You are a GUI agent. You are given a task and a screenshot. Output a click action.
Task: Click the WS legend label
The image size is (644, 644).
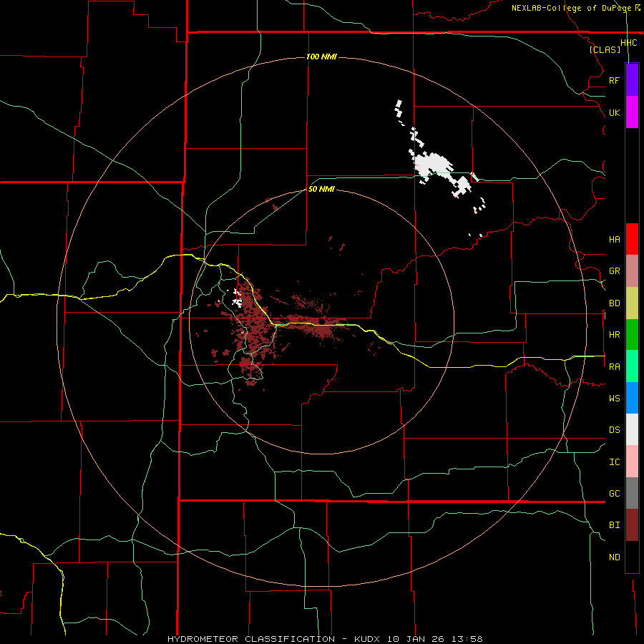614,398
